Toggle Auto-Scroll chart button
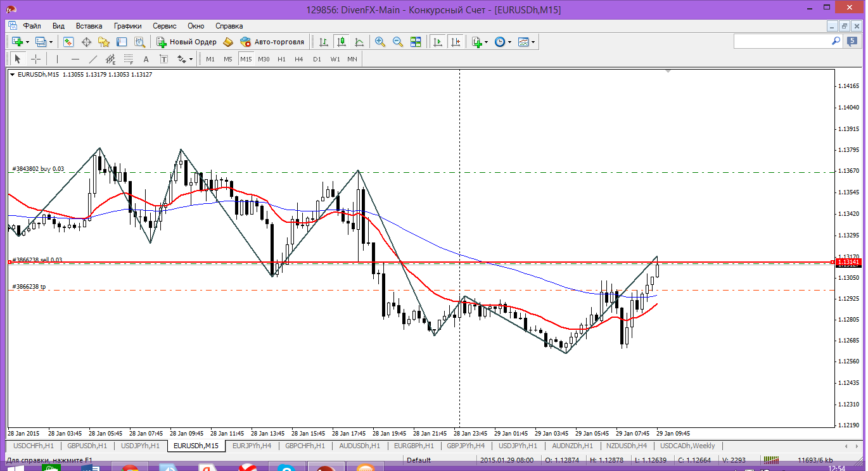Screen dimensions: 868x471 [x=437, y=42]
